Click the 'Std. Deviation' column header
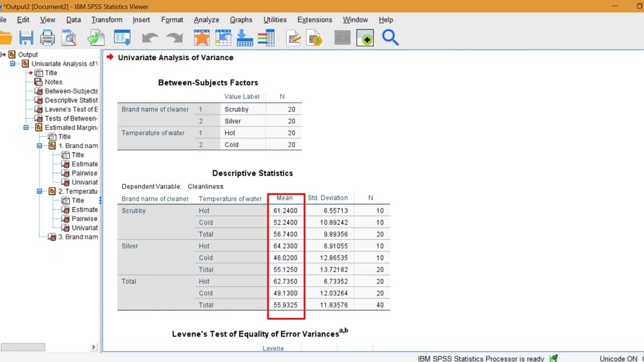 pyautogui.click(x=328, y=198)
